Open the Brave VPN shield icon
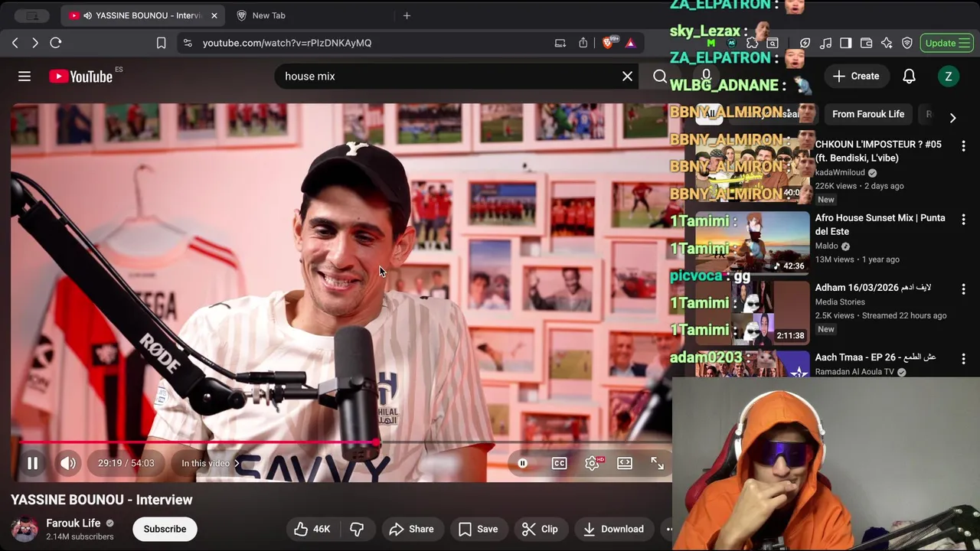 point(907,43)
